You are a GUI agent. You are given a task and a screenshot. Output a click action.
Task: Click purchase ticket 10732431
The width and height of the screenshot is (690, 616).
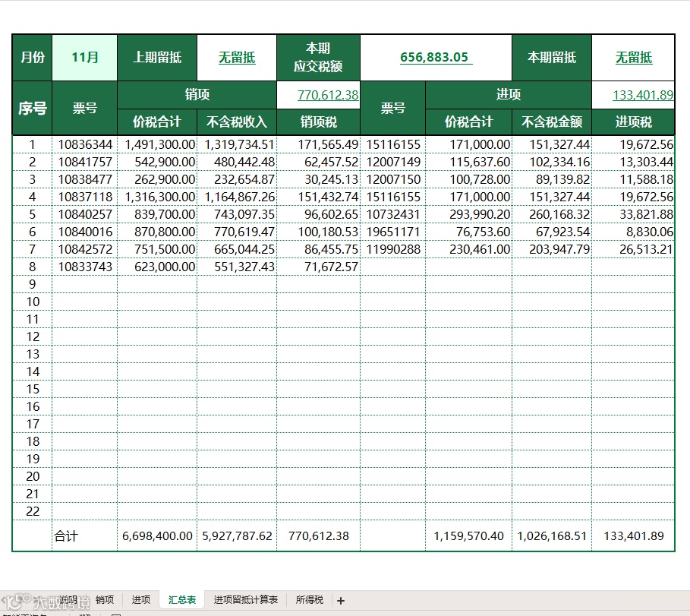coord(393,214)
